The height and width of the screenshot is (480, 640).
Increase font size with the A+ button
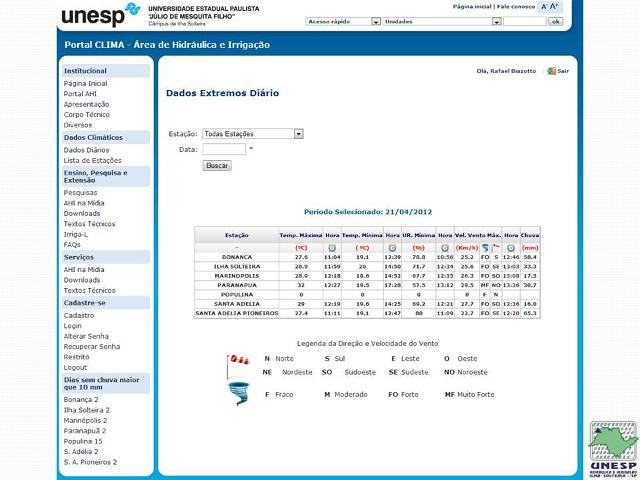(555, 6)
